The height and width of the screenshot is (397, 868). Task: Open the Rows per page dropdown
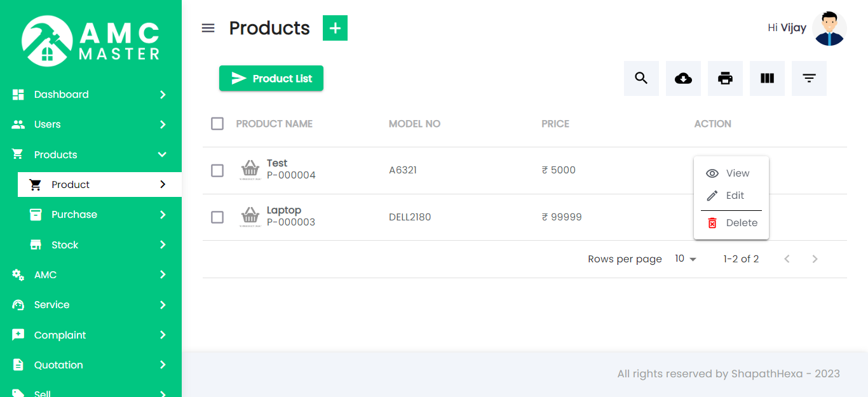[x=685, y=259]
